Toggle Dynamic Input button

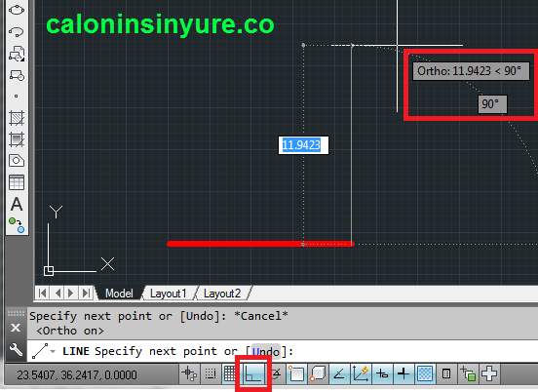point(382,373)
